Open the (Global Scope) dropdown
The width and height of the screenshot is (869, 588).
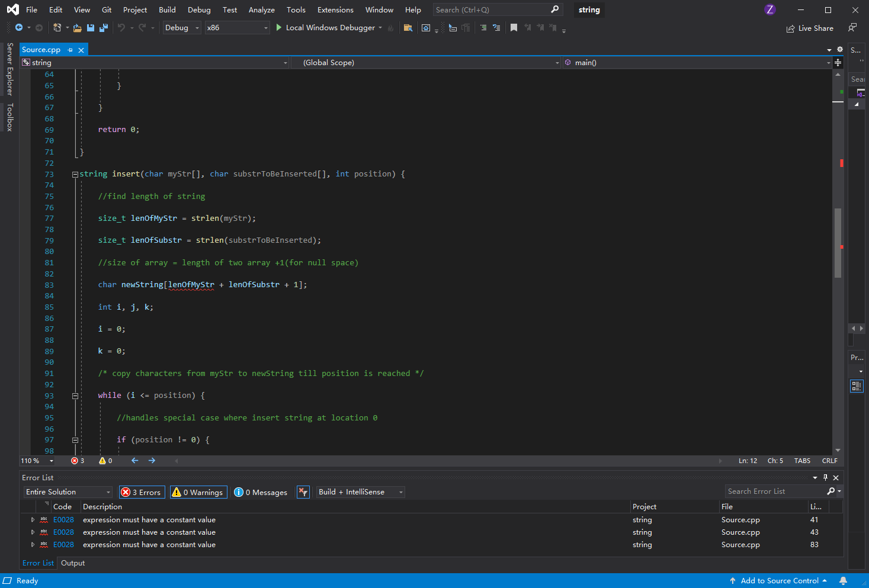click(426, 63)
